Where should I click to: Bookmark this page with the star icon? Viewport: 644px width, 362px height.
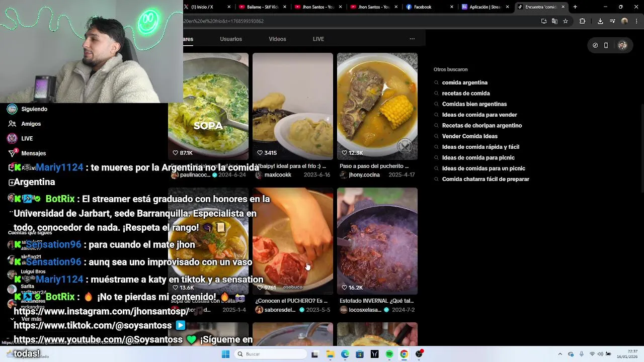(566, 21)
